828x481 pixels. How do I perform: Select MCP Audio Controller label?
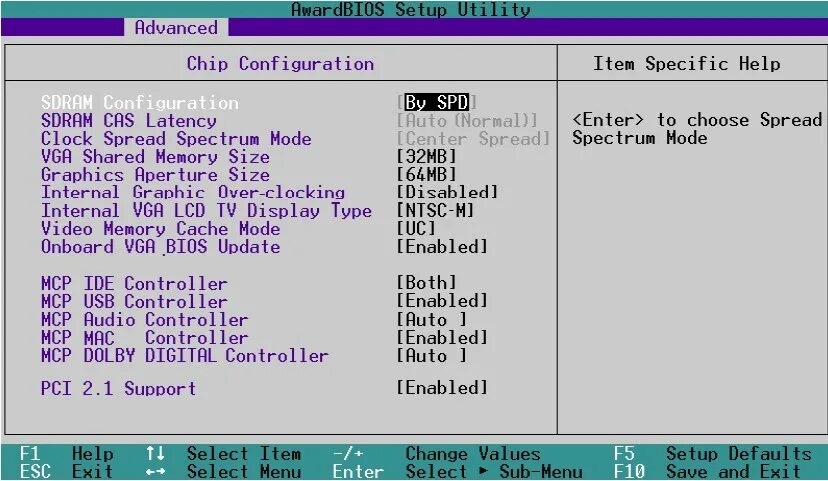coord(145,319)
